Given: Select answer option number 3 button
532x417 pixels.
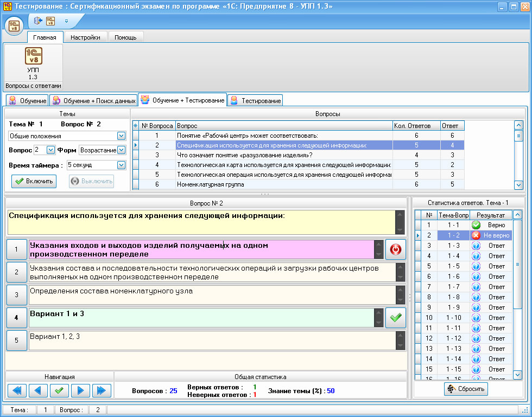Looking at the screenshot, I should pos(16,295).
